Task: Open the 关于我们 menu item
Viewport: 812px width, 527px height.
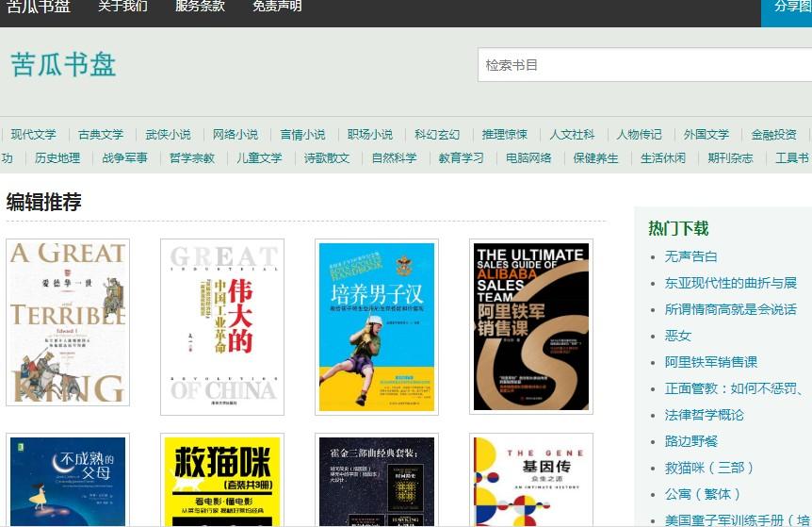Action: pyautogui.click(x=122, y=7)
